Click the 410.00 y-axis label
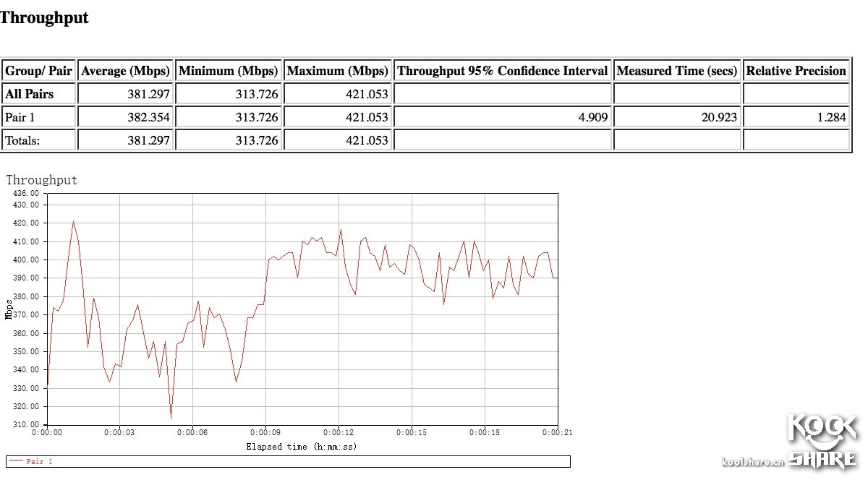Viewport: 868px width, 480px height. coord(26,241)
